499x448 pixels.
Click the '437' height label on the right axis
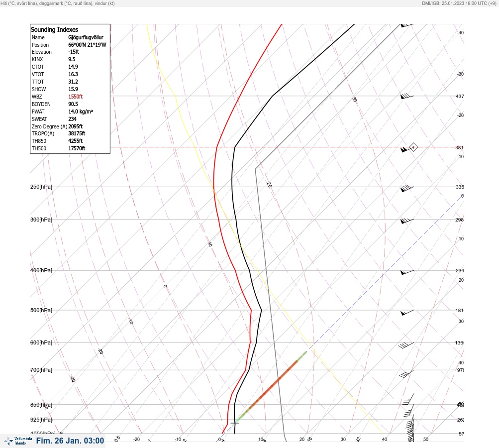460,96
